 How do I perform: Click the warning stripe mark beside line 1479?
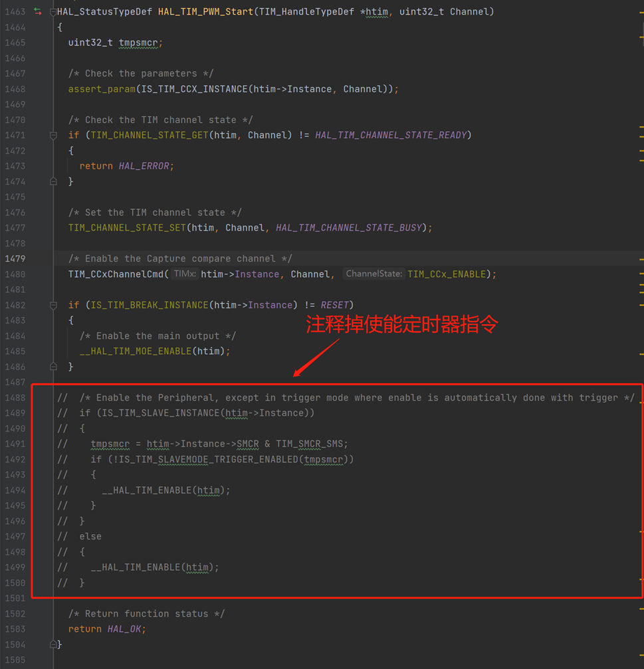[641, 259]
